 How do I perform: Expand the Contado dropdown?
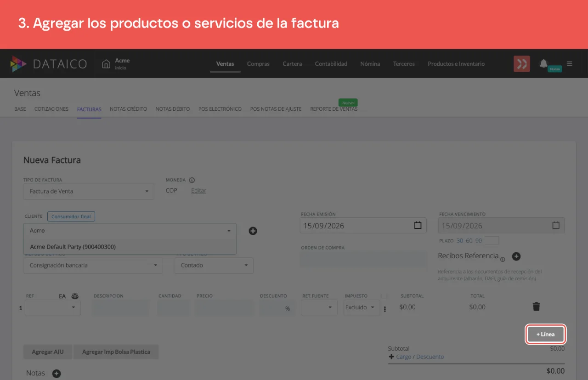(214, 265)
